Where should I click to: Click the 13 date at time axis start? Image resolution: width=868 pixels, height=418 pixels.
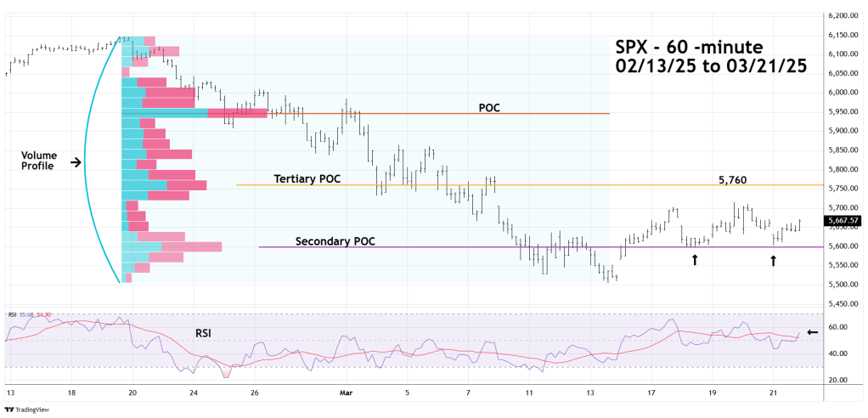pyautogui.click(x=11, y=393)
